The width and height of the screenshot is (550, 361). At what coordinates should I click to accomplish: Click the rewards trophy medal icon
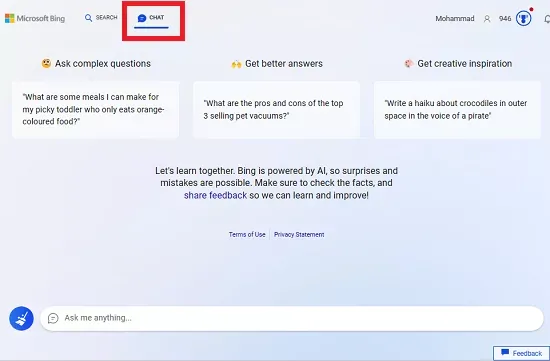coord(524,18)
